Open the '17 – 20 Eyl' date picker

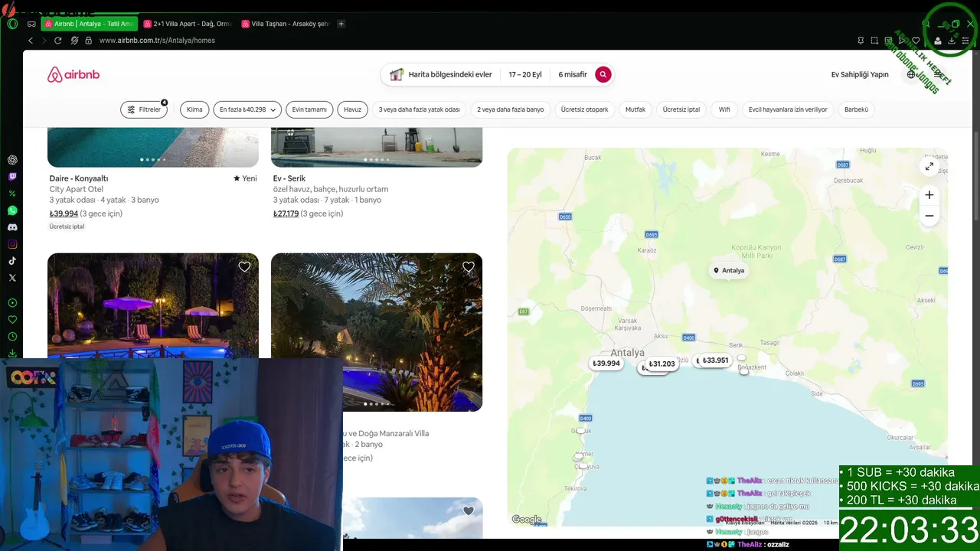525,74
